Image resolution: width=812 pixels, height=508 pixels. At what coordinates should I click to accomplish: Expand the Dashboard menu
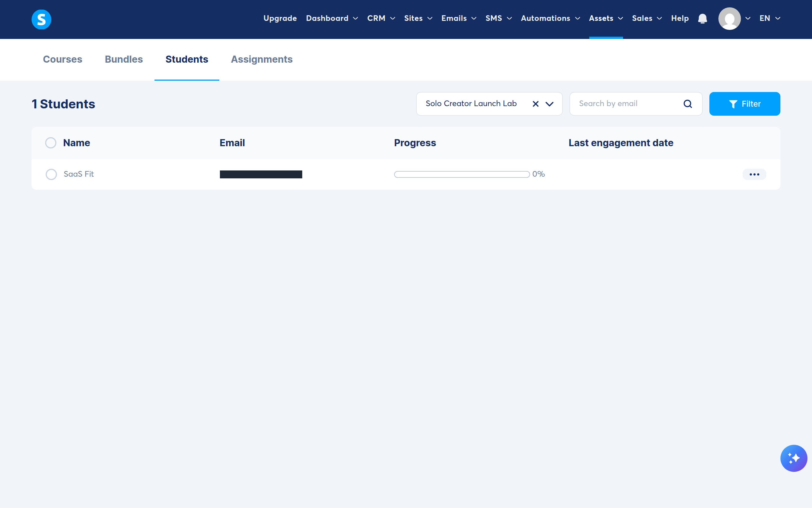coord(332,18)
